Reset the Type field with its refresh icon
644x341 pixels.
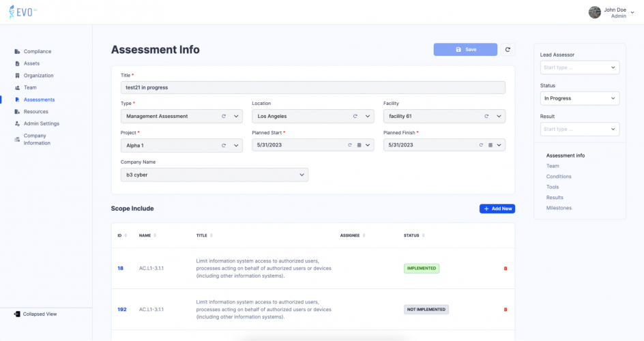(224, 116)
